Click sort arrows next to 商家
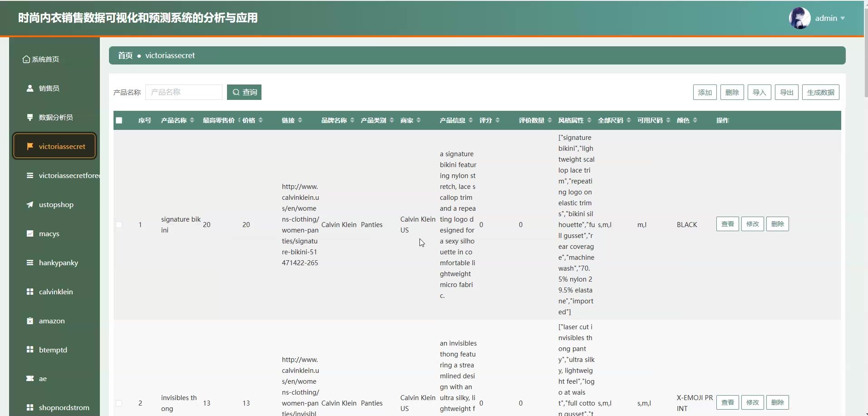This screenshot has width=868, height=416. click(x=419, y=120)
